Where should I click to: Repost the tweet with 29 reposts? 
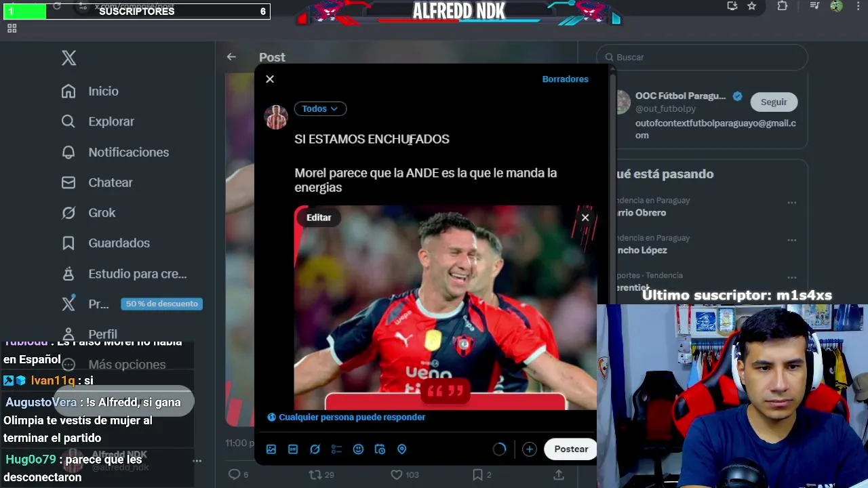(315, 474)
